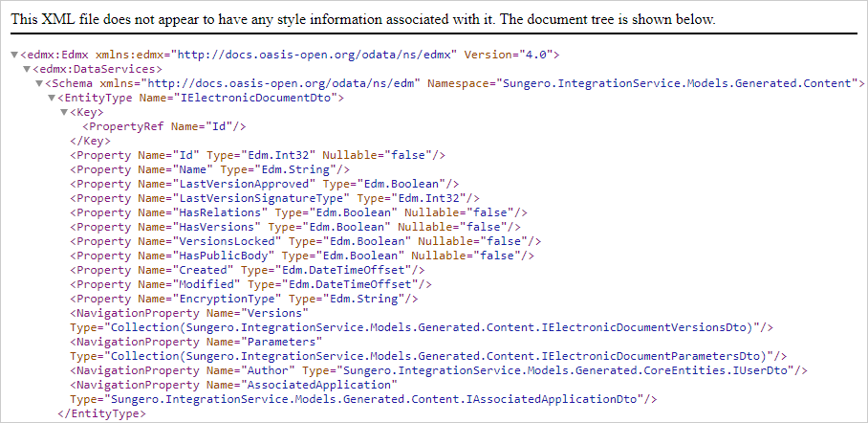Collapse the Key element

tap(65, 113)
